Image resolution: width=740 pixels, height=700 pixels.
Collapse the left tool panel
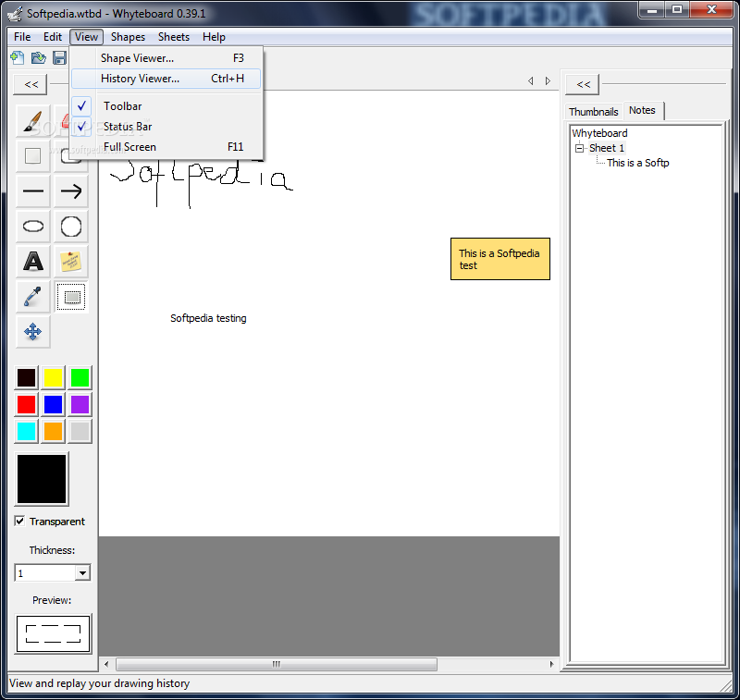[31, 84]
